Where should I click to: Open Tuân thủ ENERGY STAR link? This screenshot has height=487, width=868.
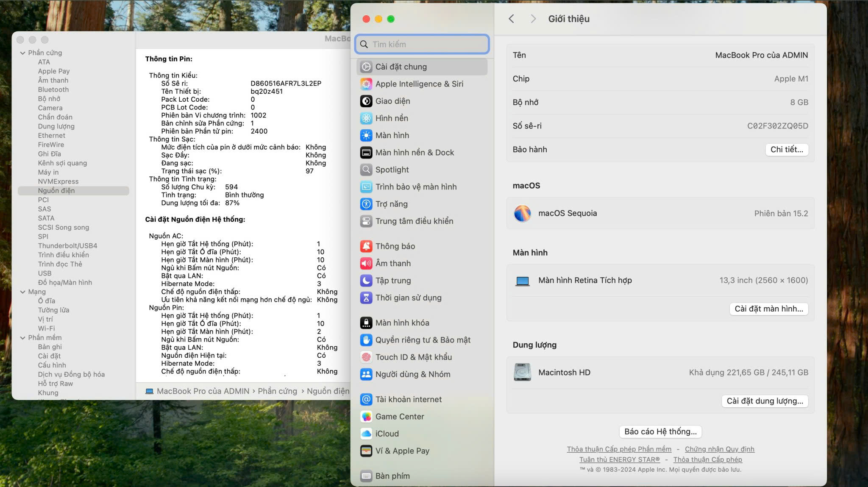(620, 459)
